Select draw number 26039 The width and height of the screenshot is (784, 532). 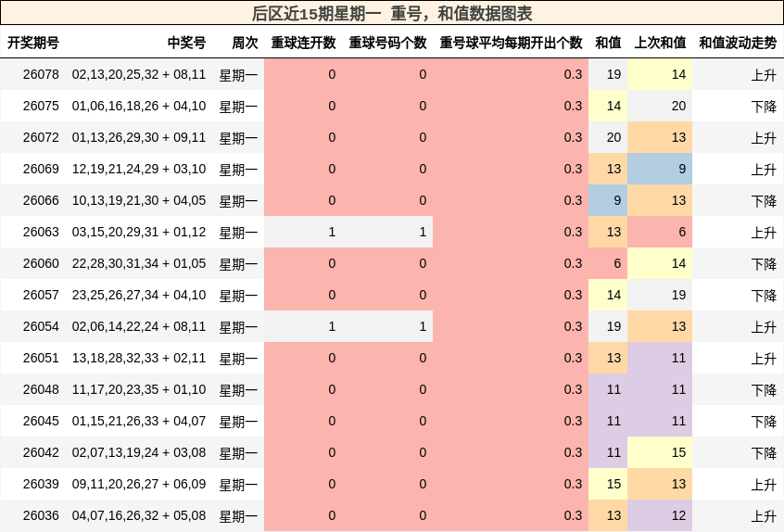[41, 484]
